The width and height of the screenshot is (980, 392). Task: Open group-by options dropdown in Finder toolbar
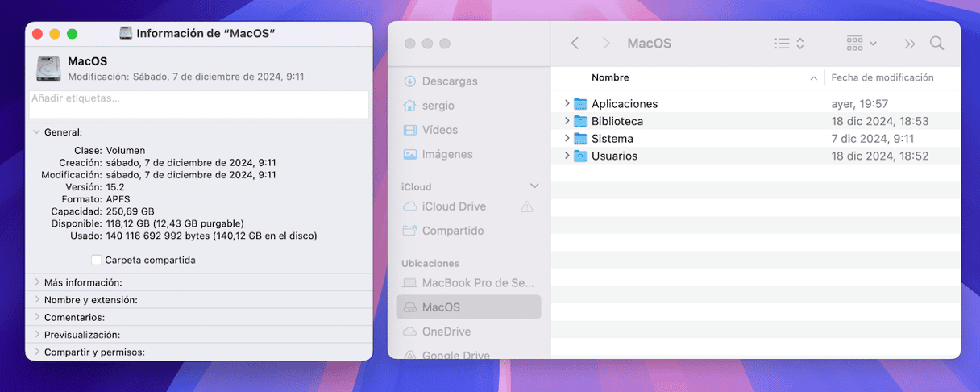point(862,44)
